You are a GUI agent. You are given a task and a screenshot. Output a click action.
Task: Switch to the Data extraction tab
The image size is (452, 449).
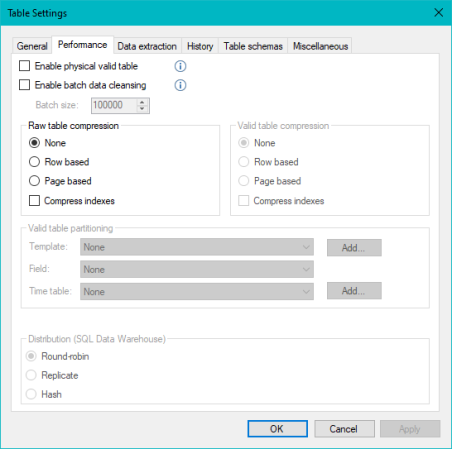pos(147,46)
